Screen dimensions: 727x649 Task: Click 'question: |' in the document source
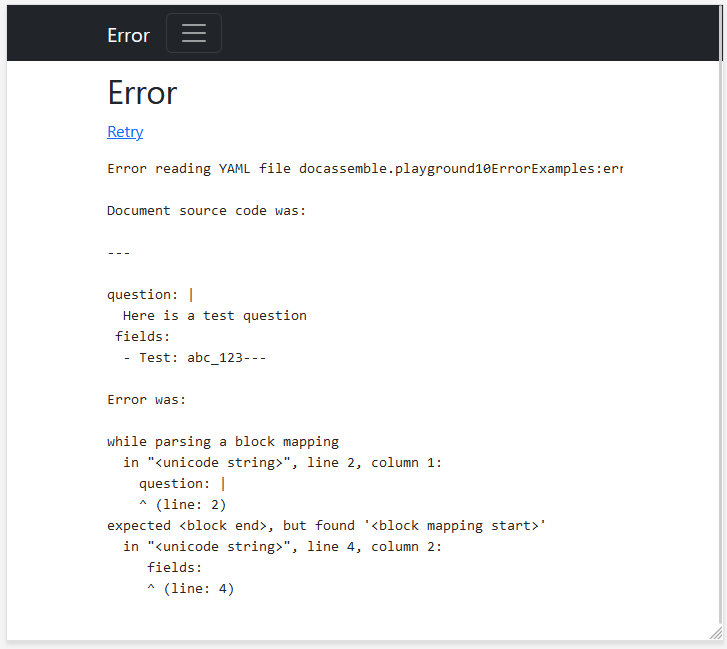coord(150,294)
